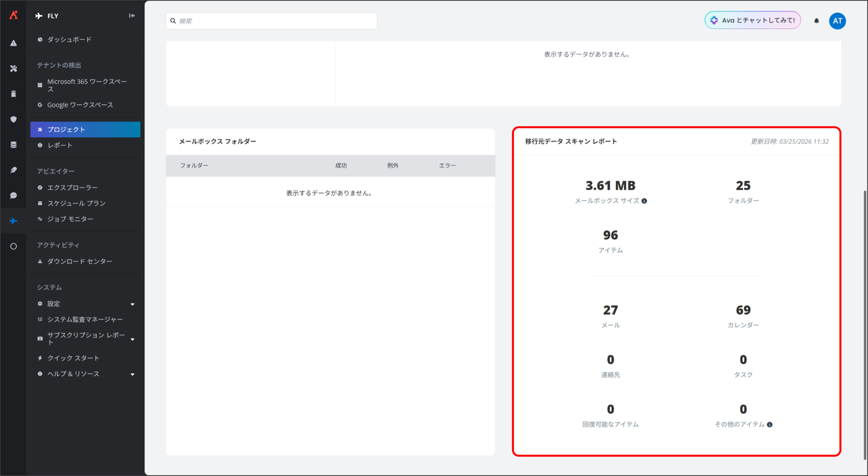Collapse the sidebar with arrow icon
This screenshot has height=476, width=868.
132,16
